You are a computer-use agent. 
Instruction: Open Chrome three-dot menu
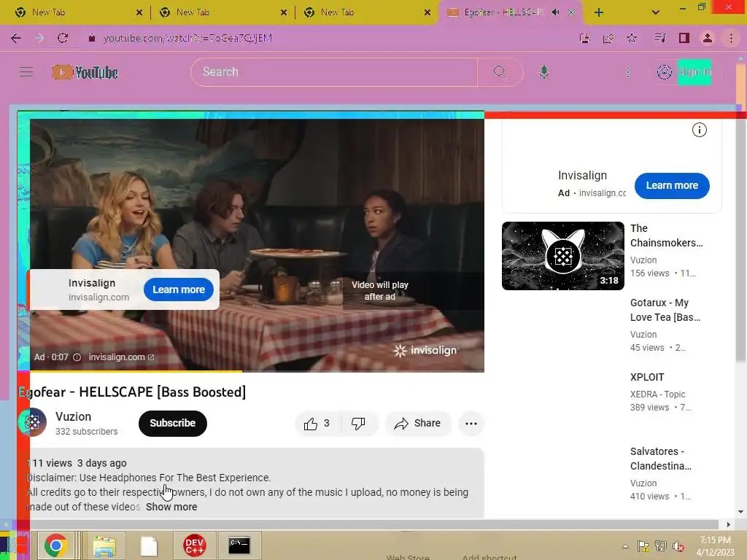click(x=731, y=38)
